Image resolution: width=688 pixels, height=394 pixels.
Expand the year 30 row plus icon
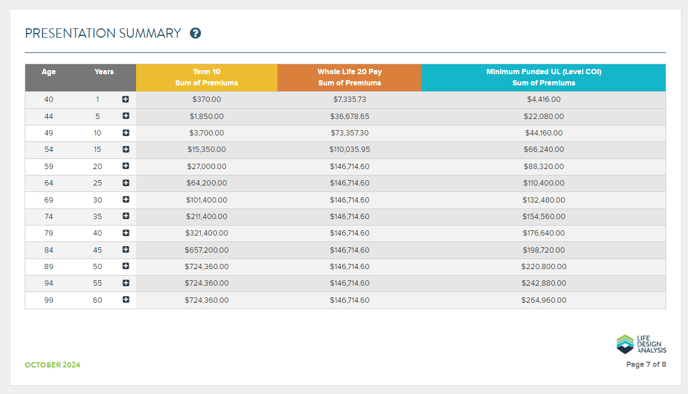125,199
